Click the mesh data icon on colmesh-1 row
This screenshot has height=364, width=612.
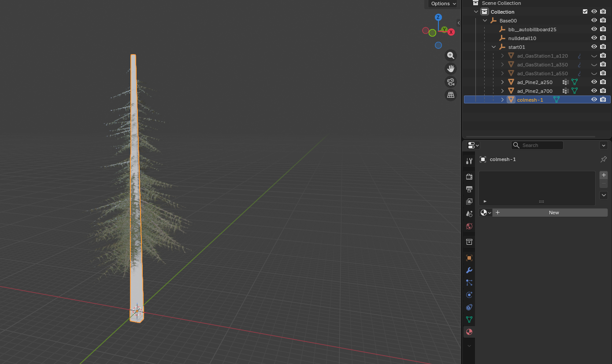coord(556,99)
